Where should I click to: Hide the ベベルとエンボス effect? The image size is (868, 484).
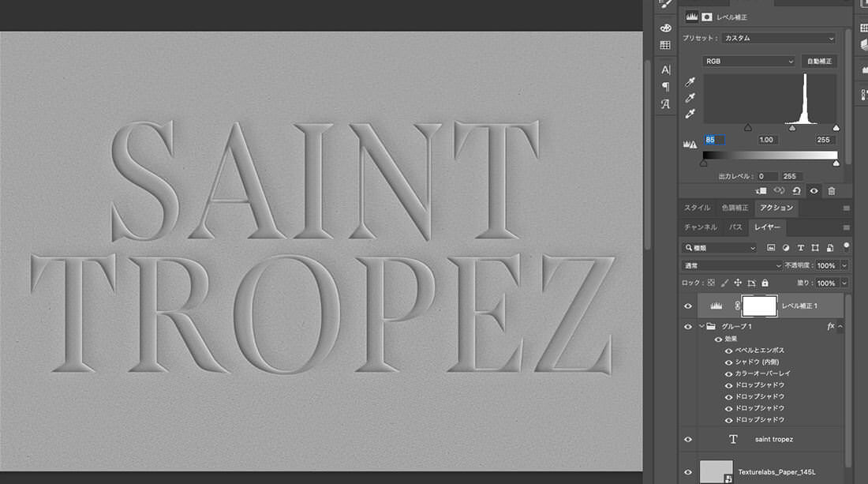pos(728,351)
